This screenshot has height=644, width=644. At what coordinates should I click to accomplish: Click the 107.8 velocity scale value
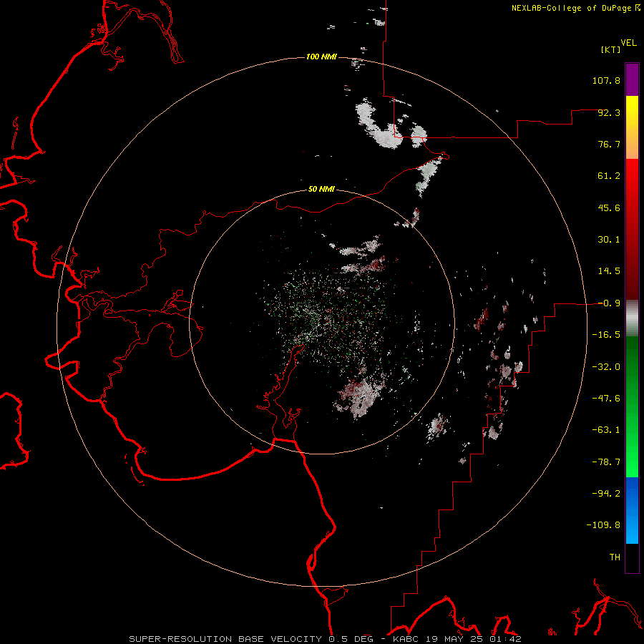[x=606, y=80]
